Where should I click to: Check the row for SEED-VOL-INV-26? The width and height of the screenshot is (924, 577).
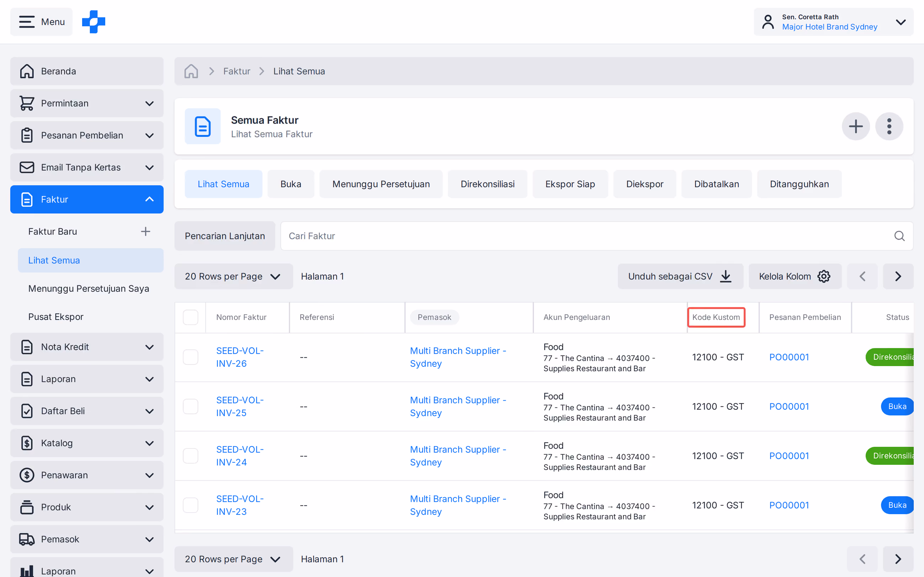click(x=190, y=357)
